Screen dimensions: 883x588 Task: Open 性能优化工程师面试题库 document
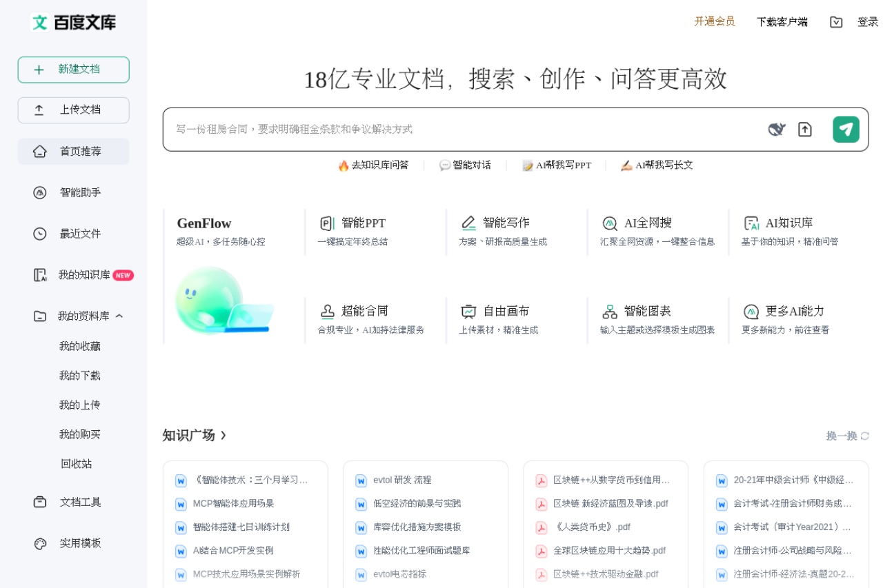pos(421,551)
